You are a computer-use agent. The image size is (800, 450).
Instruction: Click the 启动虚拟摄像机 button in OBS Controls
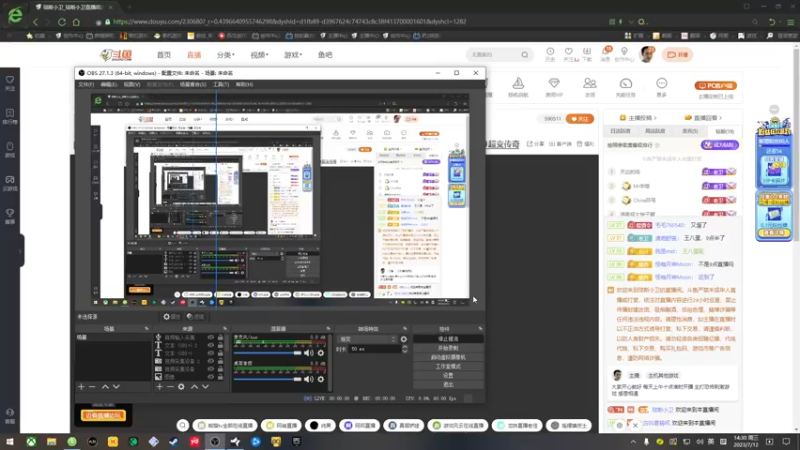(x=448, y=357)
